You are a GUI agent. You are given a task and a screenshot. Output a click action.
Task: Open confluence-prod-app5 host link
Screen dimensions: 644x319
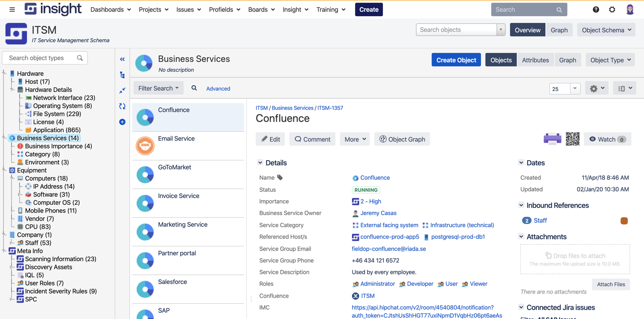pos(389,237)
